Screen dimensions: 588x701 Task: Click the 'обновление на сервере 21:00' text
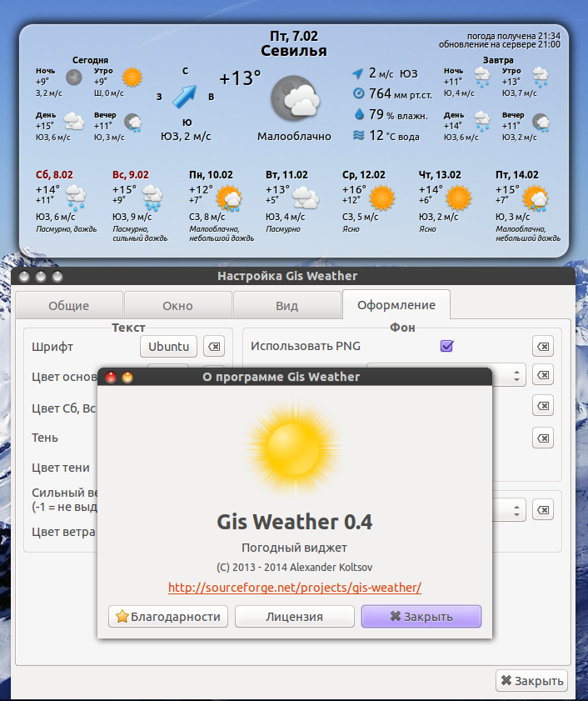[x=499, y=44]
